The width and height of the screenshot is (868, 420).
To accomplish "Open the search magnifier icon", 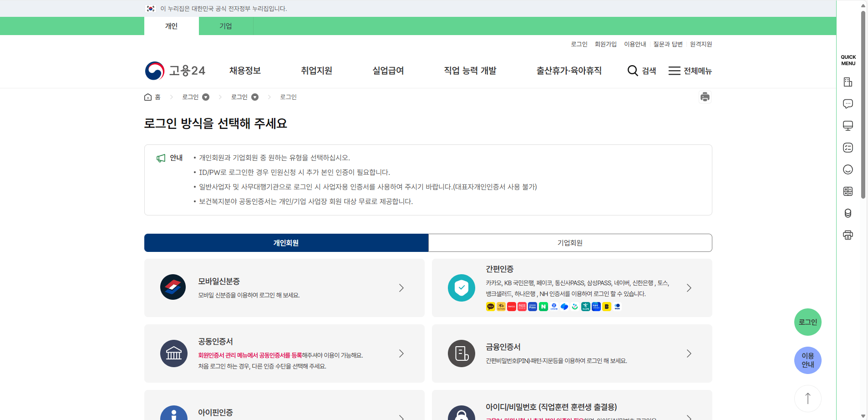I will (x=633, y=71).
